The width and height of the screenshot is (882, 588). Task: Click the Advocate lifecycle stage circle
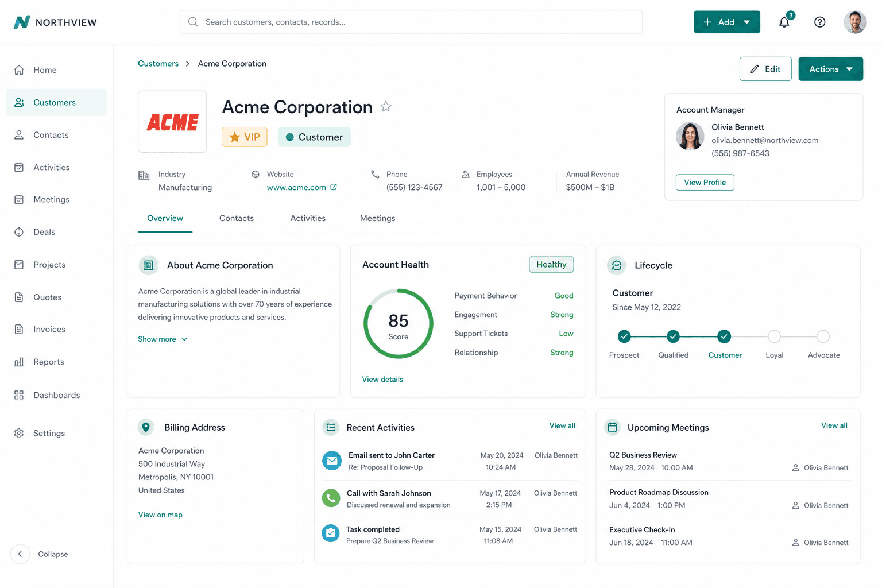(x=823, y=336)
